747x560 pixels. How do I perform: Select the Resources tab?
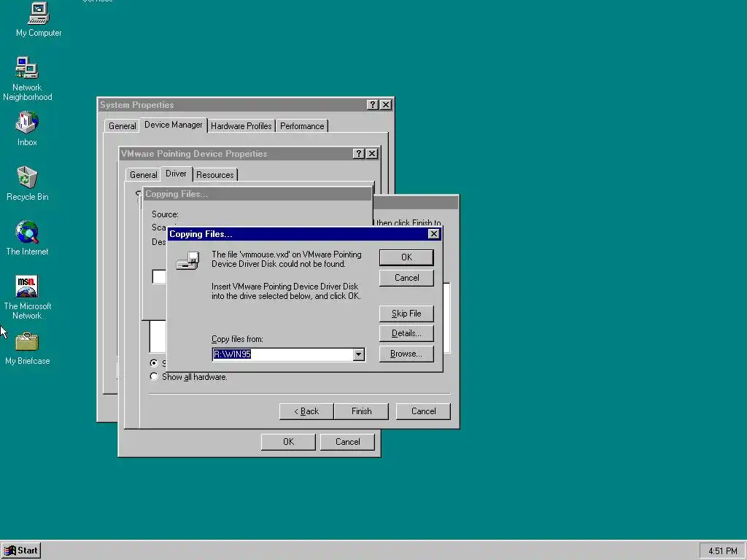(x=215, y=175)
